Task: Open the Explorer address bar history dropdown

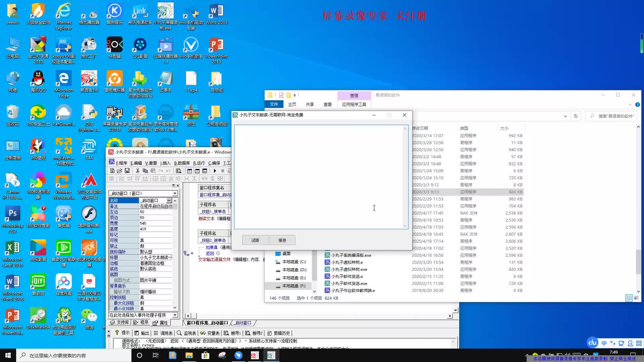Action: pos(566,116)
